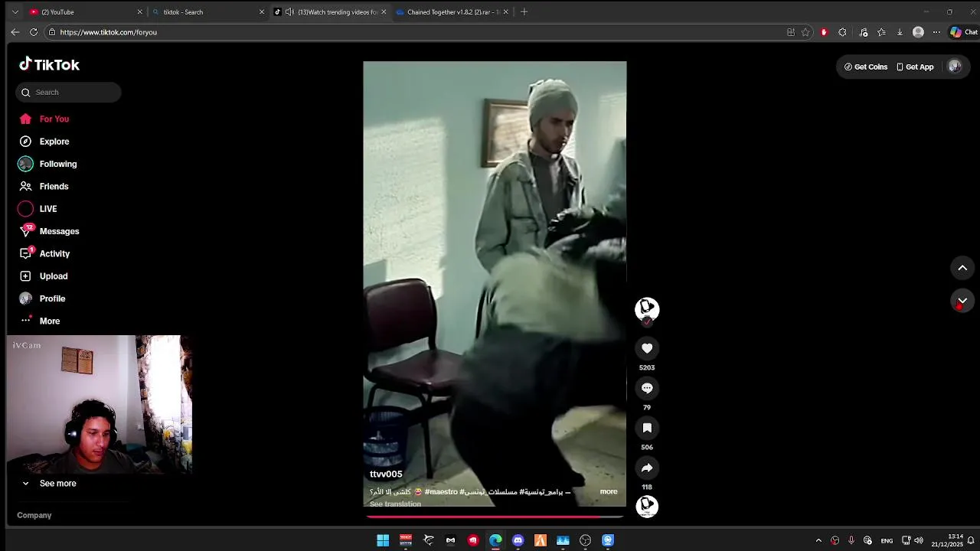Show hidden tray icons
The height and width of the screenshot is (551, 980).
coord(818,540)
